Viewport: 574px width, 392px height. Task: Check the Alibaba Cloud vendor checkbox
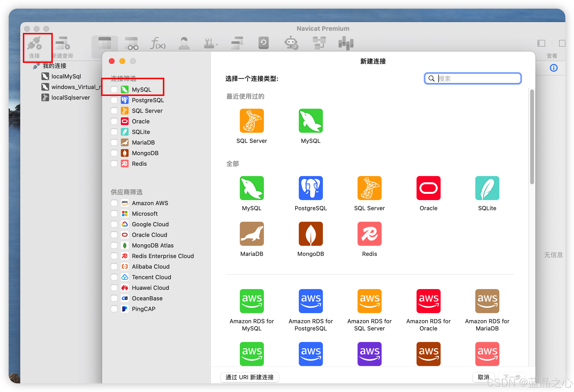[x=114, y=267]
